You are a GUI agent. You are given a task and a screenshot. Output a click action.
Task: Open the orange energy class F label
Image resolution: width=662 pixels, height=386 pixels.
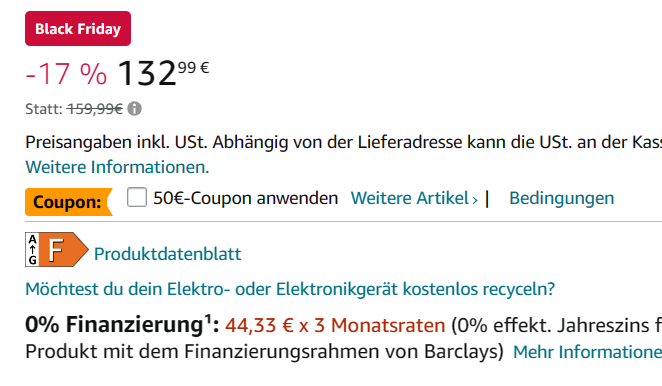coord(64,250)
